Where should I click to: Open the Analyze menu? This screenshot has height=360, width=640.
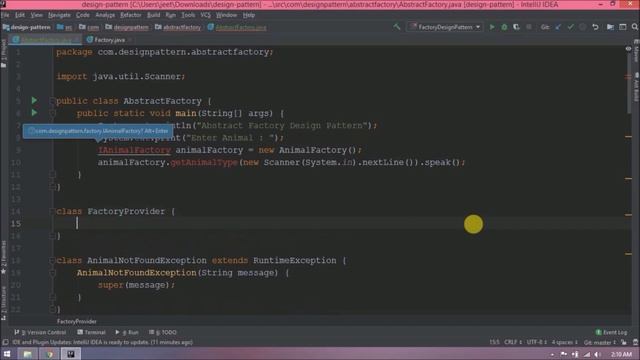[x=105, y=15]
